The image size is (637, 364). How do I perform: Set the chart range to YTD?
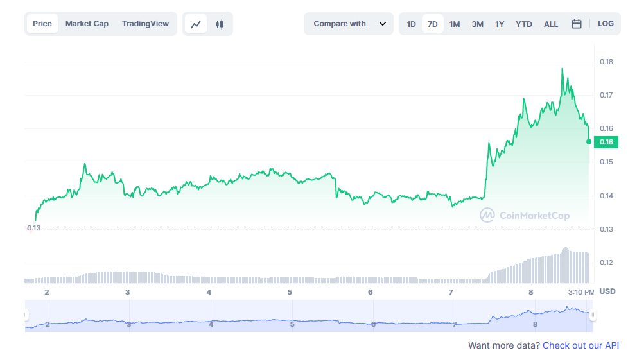pyautogui.click(x=523, y=24)
